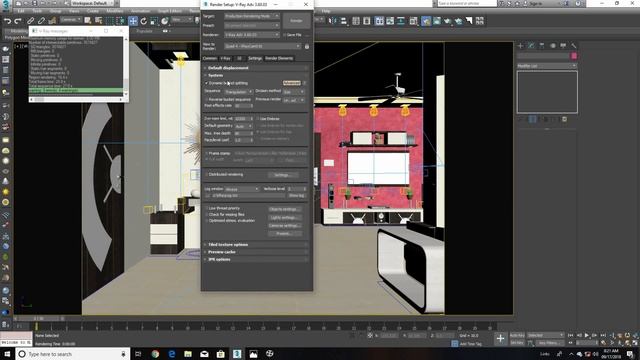Image resolution: width=640 pixels, height=360 pixels.
Task: Select the Unlink Selection tool
Action: pos(42,20)
